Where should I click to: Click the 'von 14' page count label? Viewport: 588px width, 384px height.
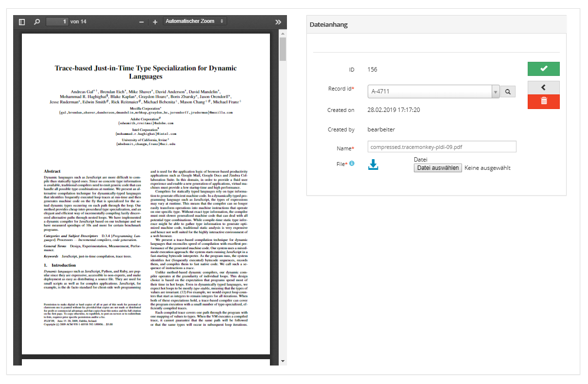pos(78,22)
